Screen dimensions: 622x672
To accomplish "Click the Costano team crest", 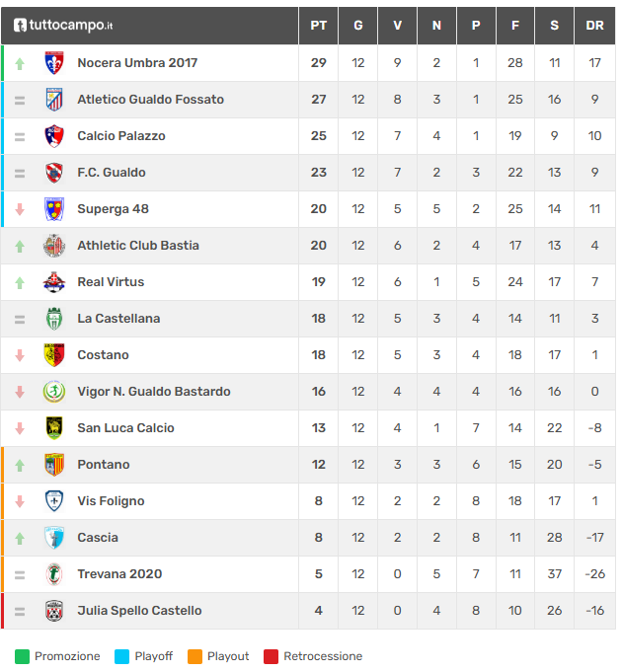I will pos(54,355).
